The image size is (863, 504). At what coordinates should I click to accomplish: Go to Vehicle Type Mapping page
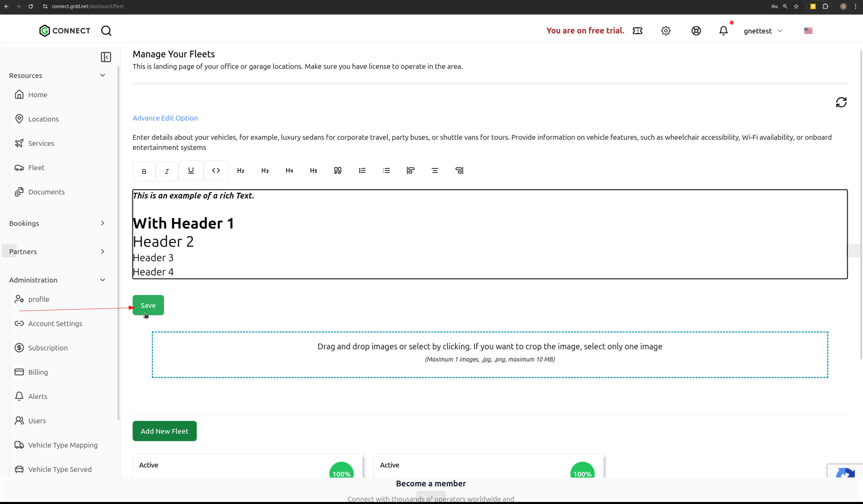63,445
